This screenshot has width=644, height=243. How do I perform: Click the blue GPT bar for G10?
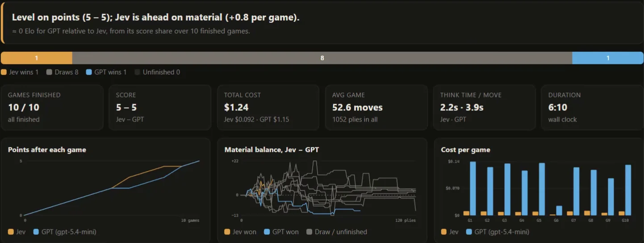[x=628, y=190]
